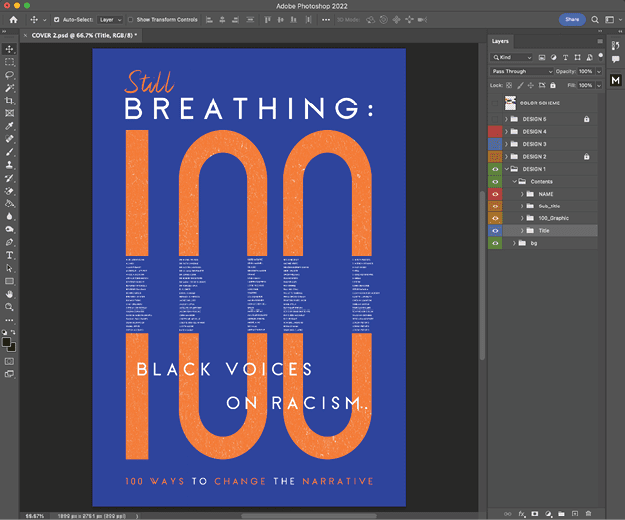Open the Edit Toolbar ellipsis

point(9,320)
